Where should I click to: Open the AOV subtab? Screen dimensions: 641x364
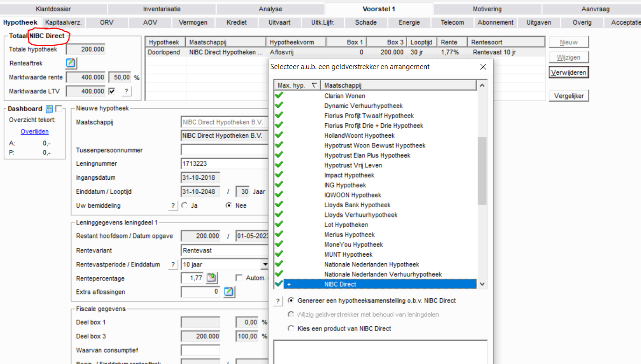pyautogui.click(x=150, y=22)
